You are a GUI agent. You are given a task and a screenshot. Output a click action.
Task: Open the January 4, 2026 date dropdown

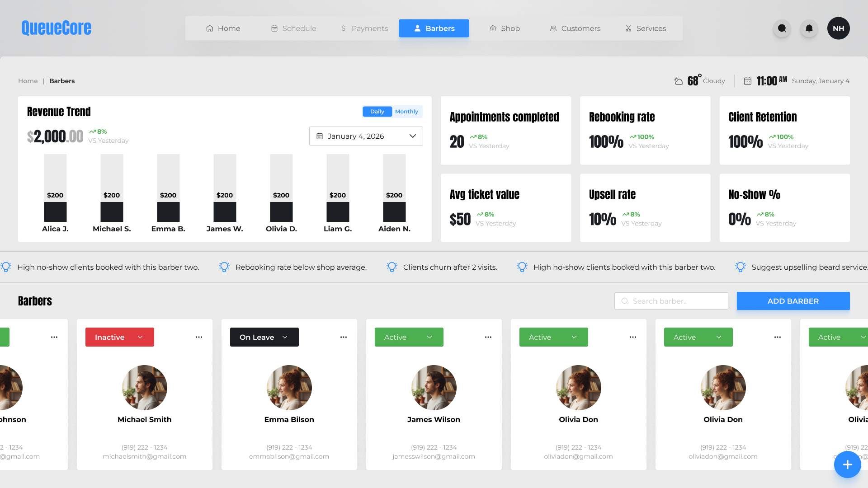[x=366, y=136]
